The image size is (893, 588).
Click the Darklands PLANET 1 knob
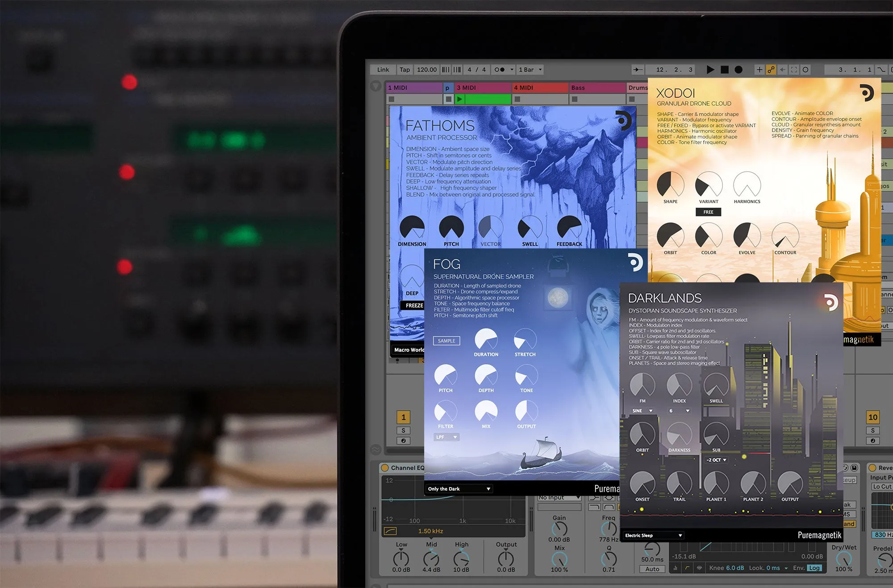coord(716,483)
